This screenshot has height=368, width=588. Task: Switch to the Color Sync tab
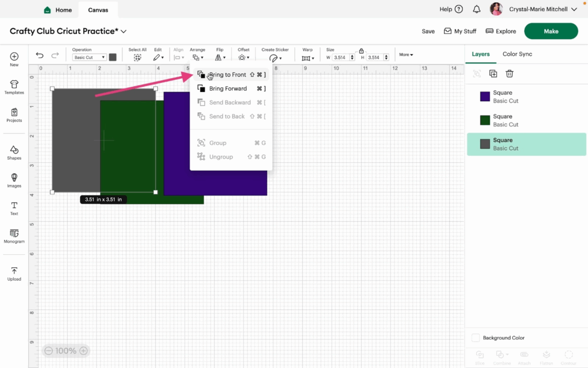point(517,54)
